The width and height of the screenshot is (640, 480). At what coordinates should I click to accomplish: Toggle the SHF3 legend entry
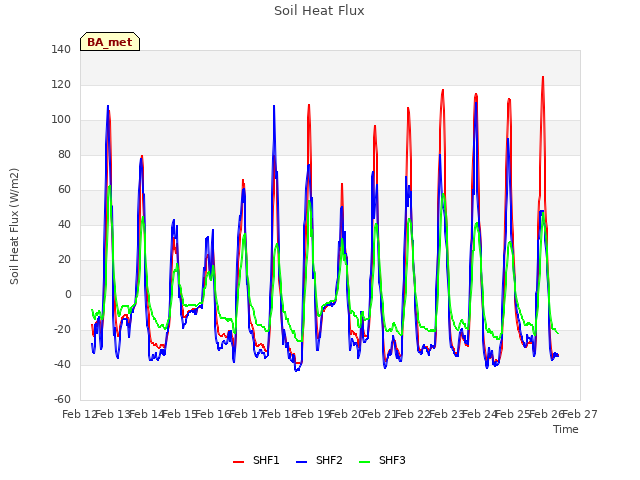point(382,460)
